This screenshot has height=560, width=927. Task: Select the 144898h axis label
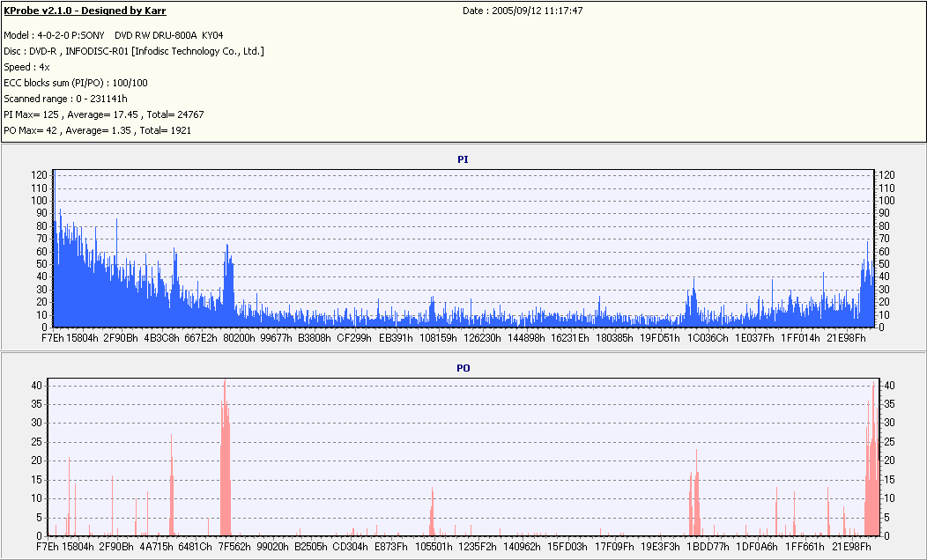[x=526, y=338]
